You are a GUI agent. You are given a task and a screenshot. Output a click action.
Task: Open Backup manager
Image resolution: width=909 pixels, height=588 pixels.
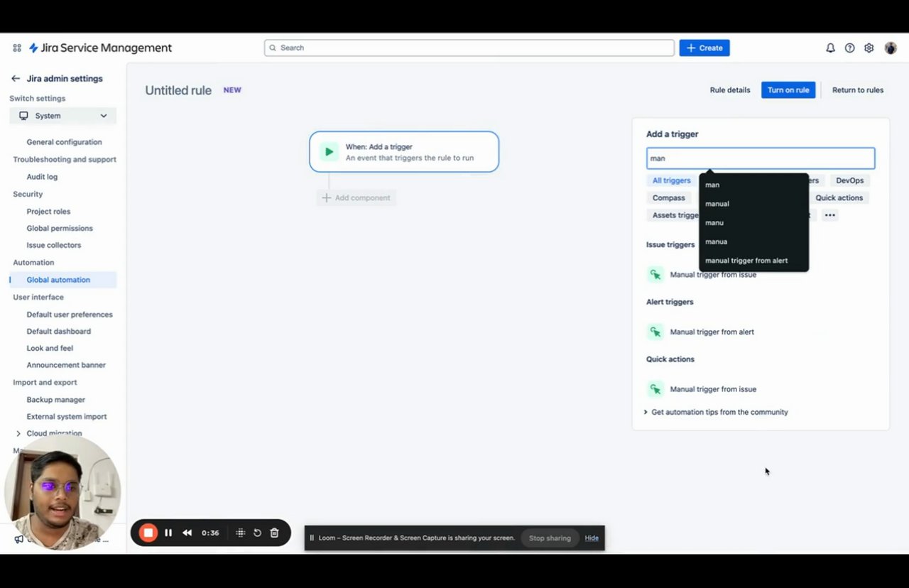(x=55, y=400)
